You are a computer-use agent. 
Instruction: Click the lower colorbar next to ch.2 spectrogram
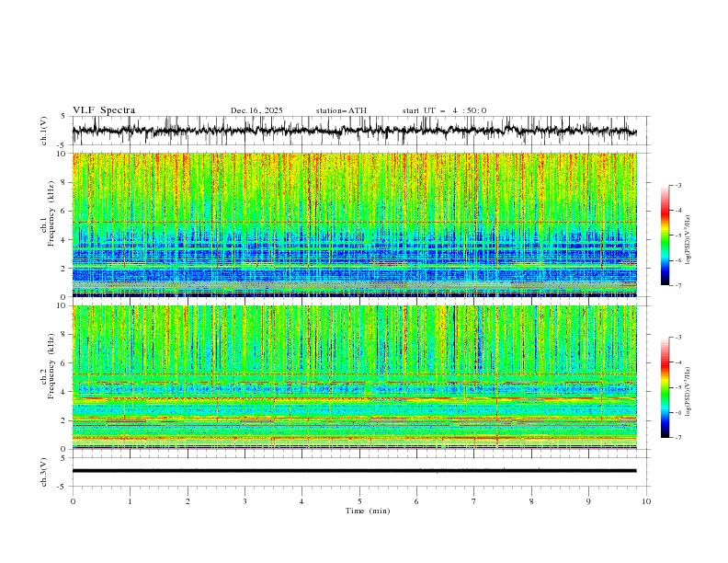665,387
